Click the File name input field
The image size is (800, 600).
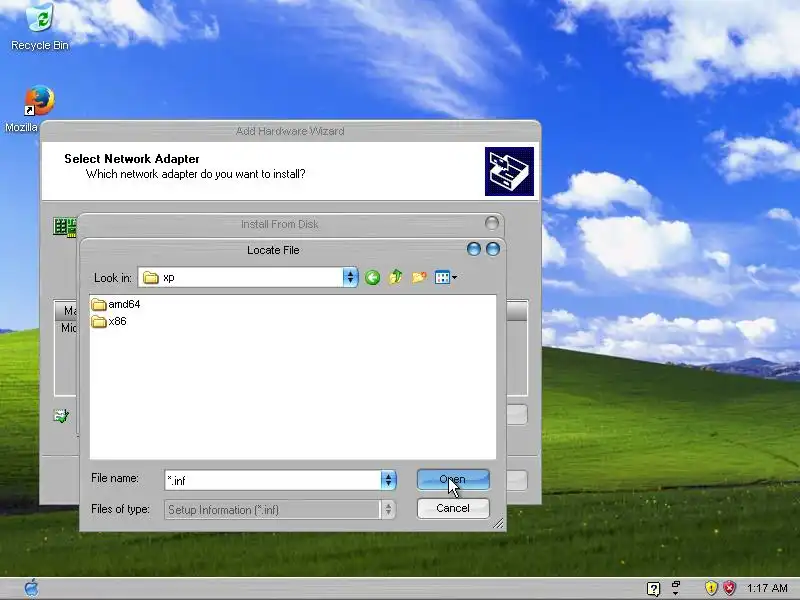[273, 480]
